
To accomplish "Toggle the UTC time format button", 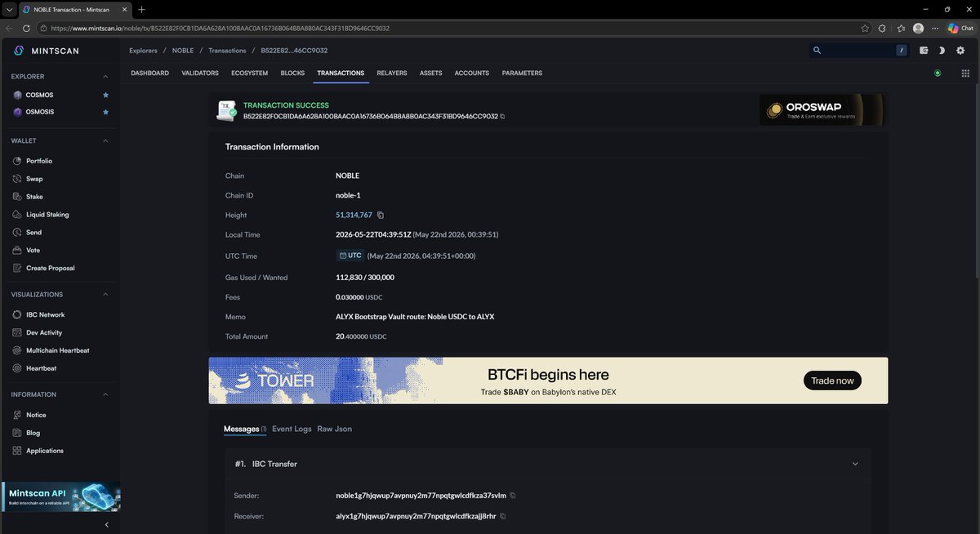I will [350, 256].
